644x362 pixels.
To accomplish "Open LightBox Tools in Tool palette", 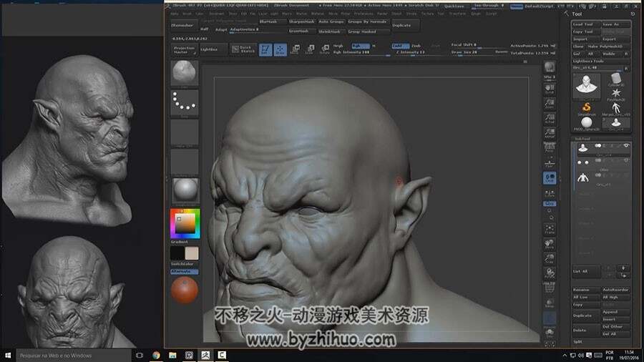I will click(x=601, y=61).
